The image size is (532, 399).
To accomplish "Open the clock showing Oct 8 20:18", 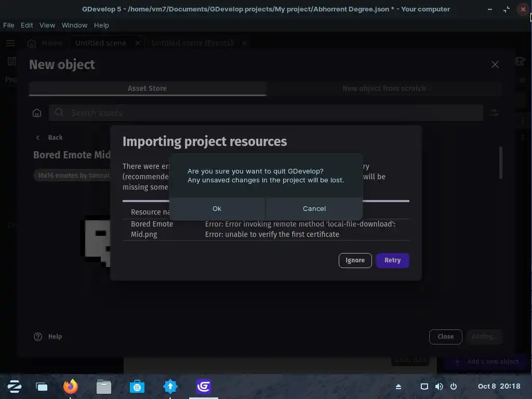I will pyautogui.click(x=499, y=386).
